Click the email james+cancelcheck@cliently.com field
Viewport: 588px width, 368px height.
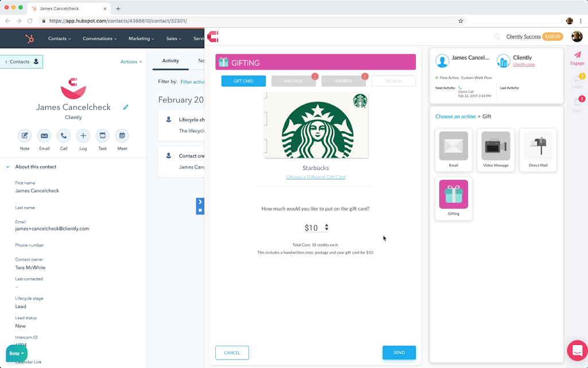pyautogui.click(x=52, y=229)
